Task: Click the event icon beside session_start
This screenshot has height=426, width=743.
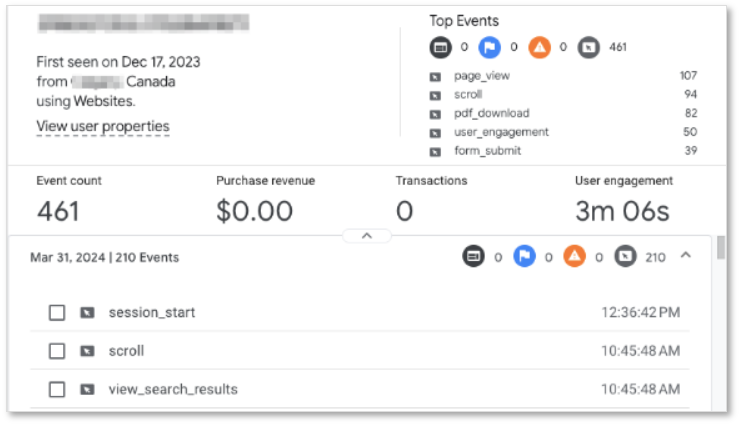Action: pos(87,313)
